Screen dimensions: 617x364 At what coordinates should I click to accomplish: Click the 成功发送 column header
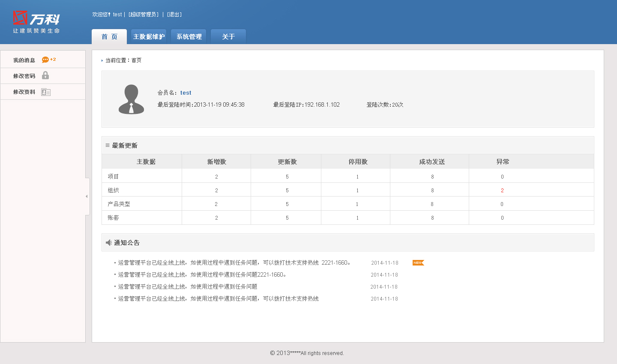(432, 161)
